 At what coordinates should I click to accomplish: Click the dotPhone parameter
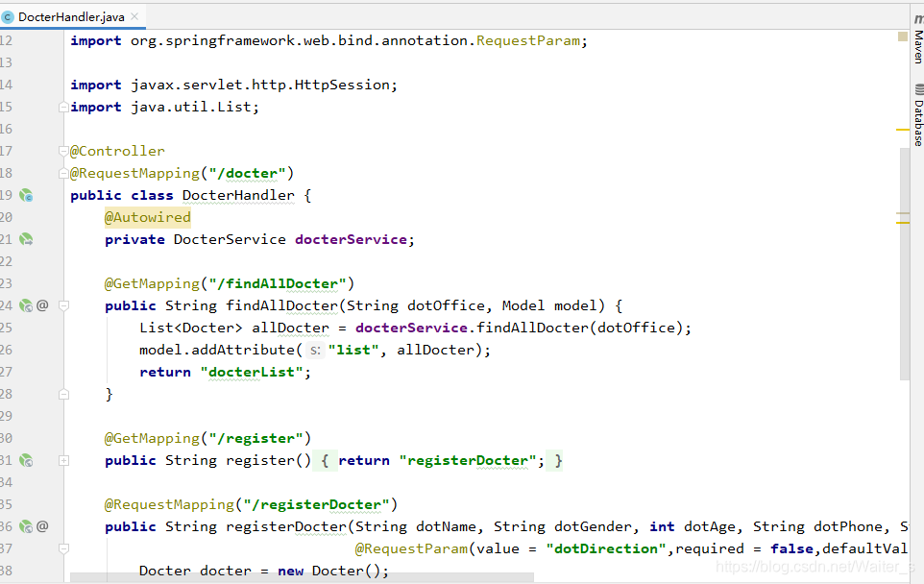(848, 526)
